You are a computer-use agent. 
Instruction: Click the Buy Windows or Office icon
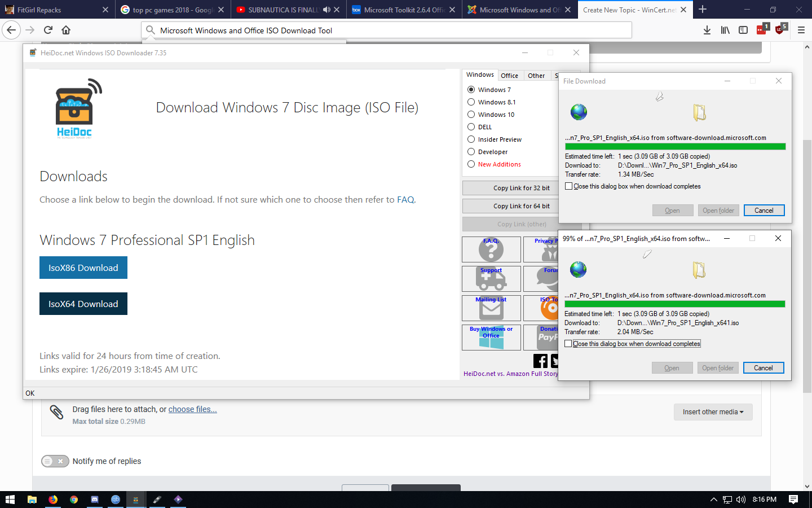(491, 337)
